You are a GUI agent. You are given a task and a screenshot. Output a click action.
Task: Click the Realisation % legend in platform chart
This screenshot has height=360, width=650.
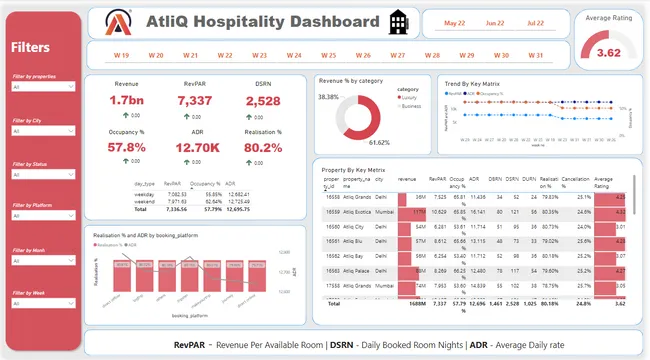click(x=108, y=245)
